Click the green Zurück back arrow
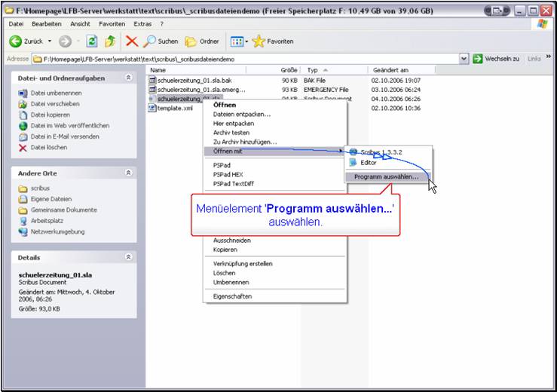557x392 pixels. [x=15, y=41]
